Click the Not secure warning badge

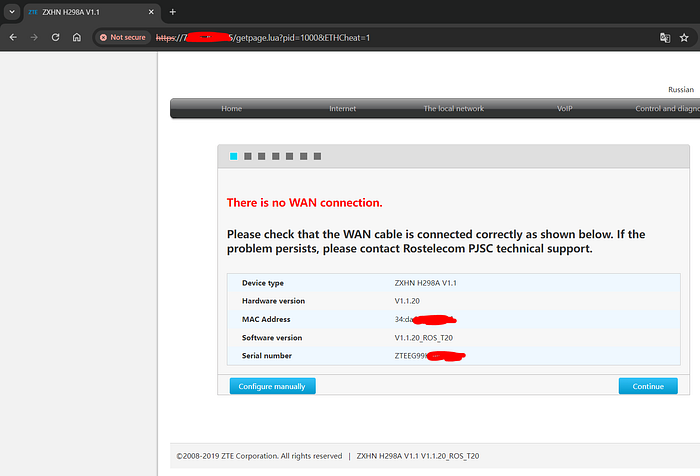point(123,38)
